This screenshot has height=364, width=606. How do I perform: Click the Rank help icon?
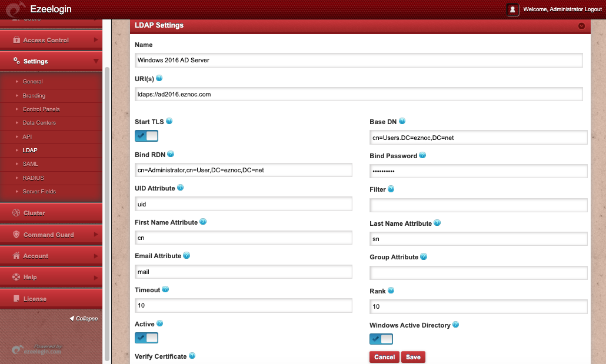(391, 290)
